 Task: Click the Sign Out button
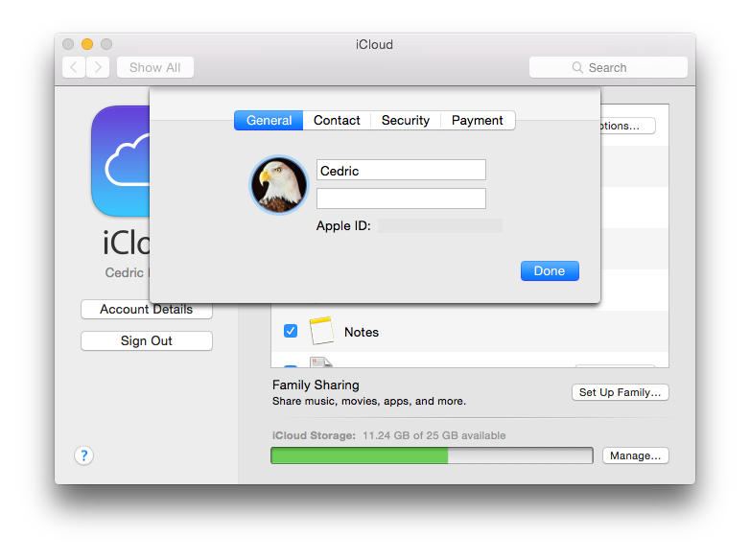147,341
